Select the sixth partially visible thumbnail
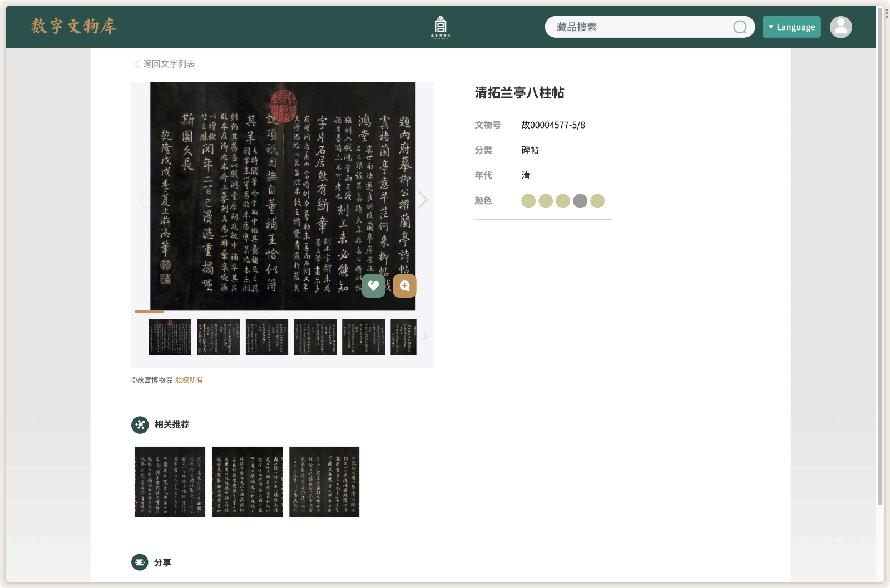The height and width of the screenshot is (588, 890). pos(403,337)
